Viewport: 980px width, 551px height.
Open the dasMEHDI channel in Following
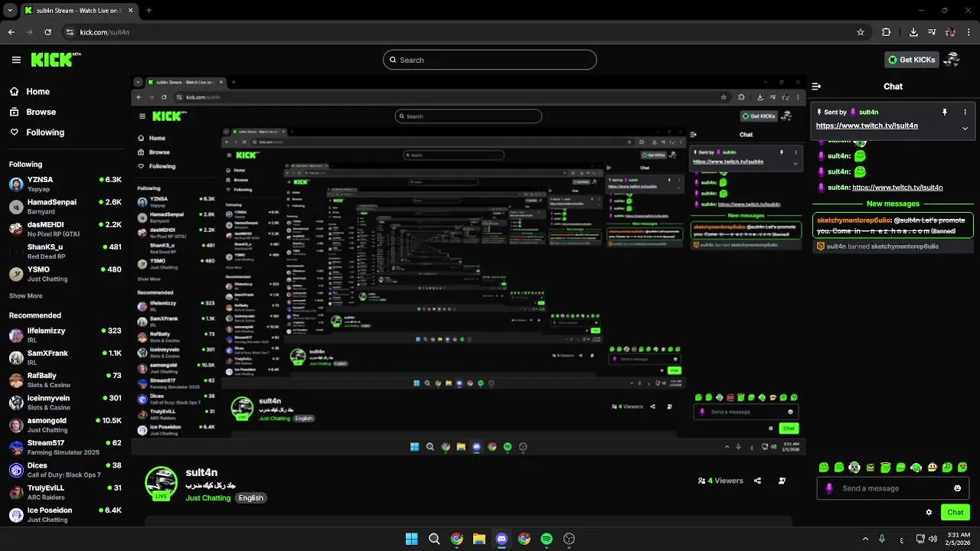pos(65,229)
